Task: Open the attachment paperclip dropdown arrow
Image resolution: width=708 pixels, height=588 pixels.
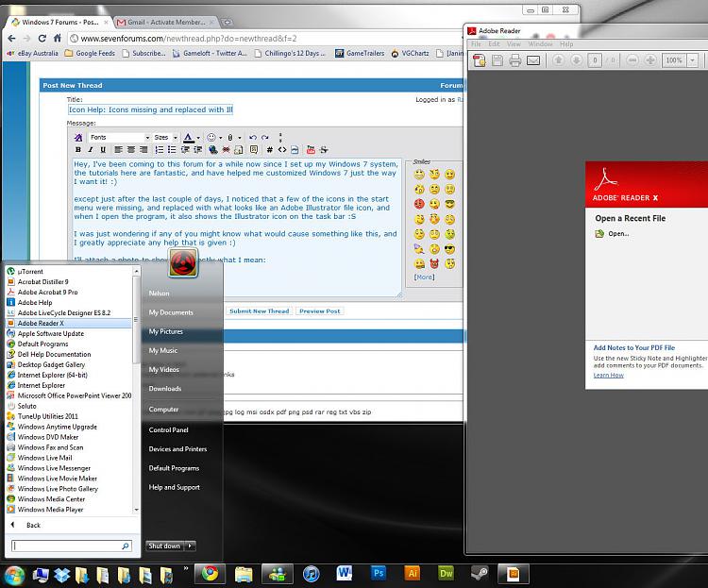Action: 240,138
